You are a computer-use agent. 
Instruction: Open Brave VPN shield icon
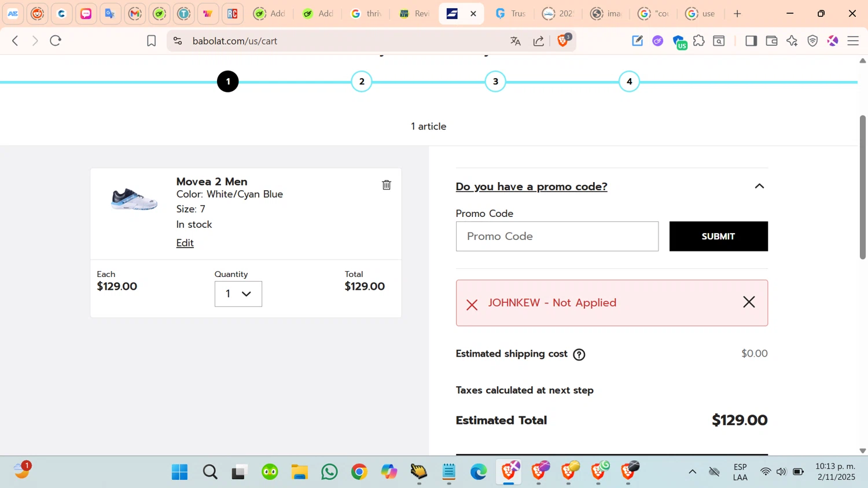pyautogui.click(x=812, y=40)
